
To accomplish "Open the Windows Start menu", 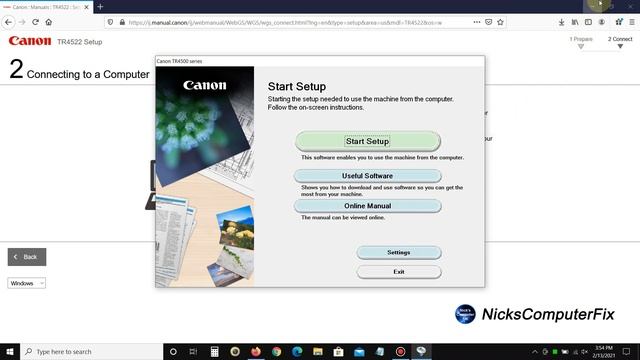I will 10,351.
